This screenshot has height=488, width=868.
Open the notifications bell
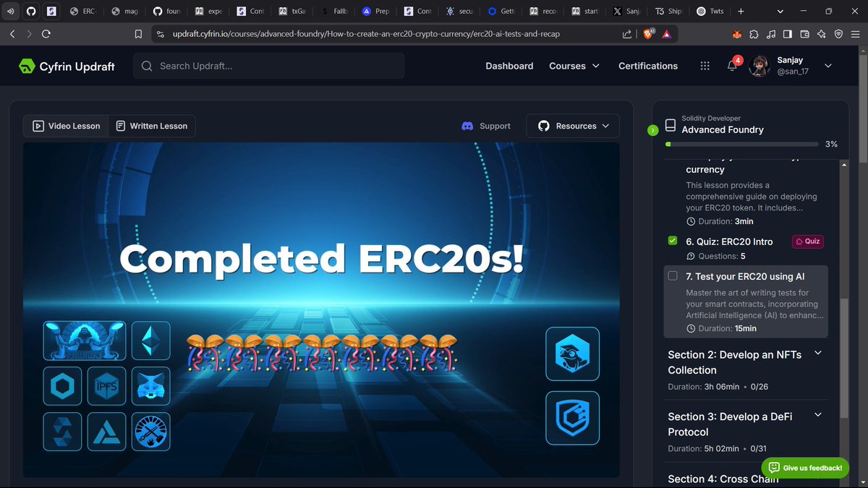[732, 64]
